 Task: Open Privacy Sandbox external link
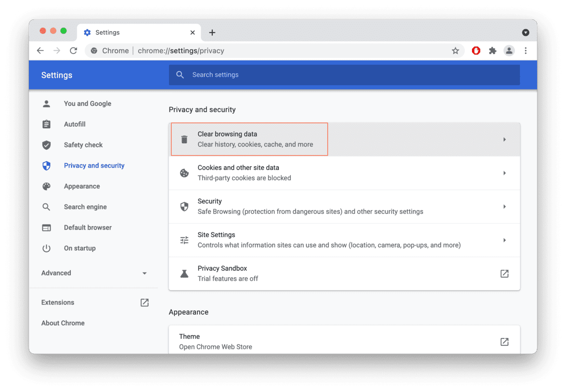click(504, 274)
